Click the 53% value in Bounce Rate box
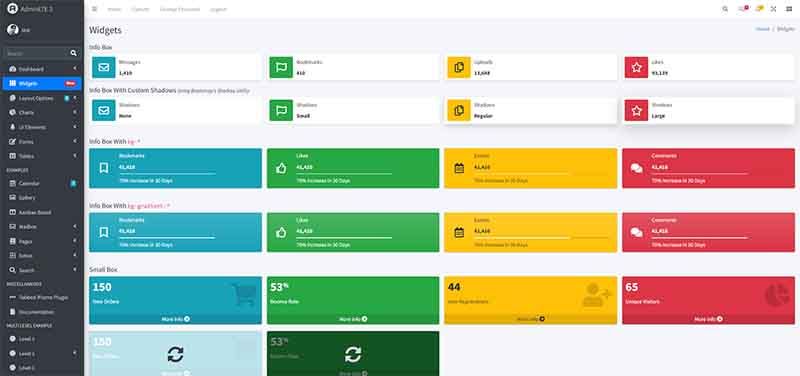The width and height of the screenshot is (800, 376). coord(279,287)
